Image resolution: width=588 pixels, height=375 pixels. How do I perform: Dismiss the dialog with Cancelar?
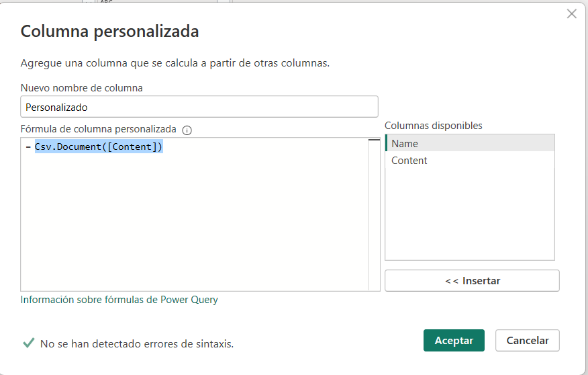528,341
